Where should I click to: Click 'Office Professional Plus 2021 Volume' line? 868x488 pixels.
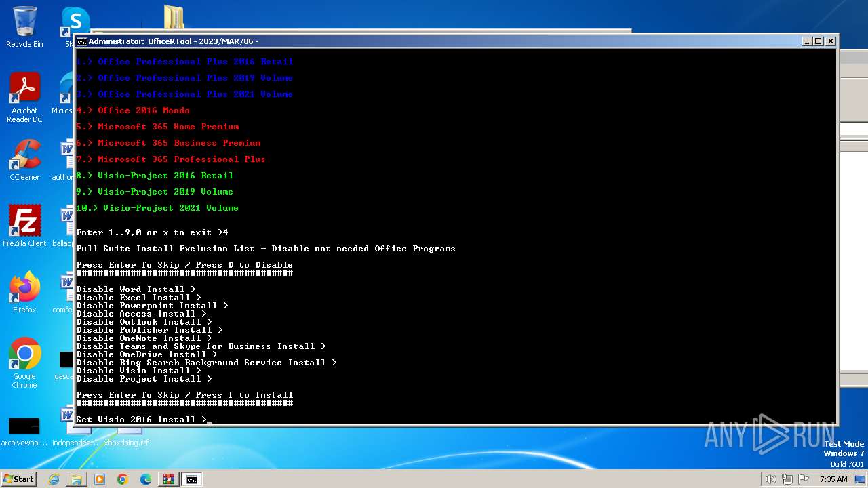(x=184, y=94)
